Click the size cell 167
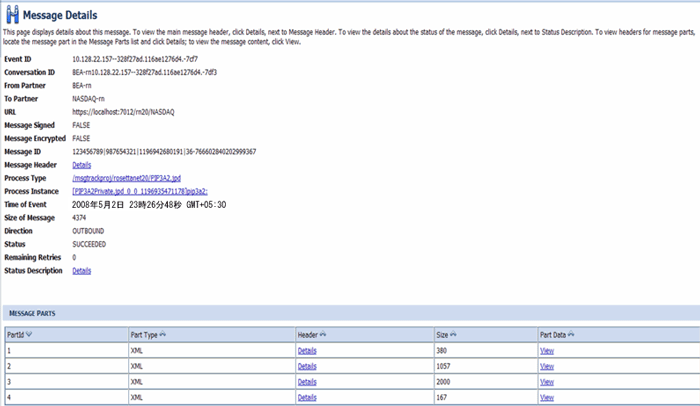Image resolution: width=700 pixels, height=406 pixels. pyautogui.click(x=442, y=398)
